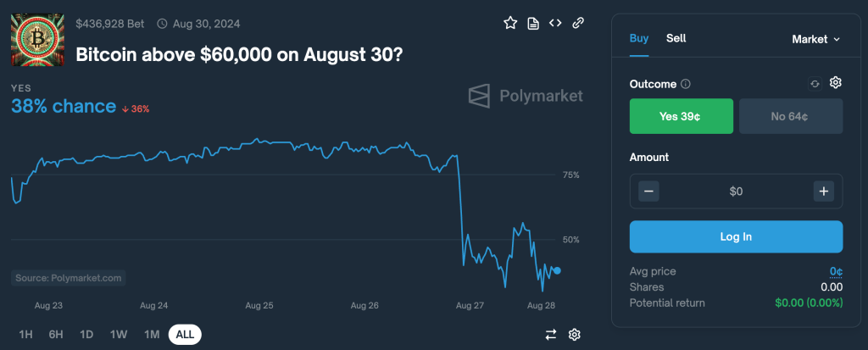Click the embed code icon
The image size is (868, 350).
[x=555, y=23]
